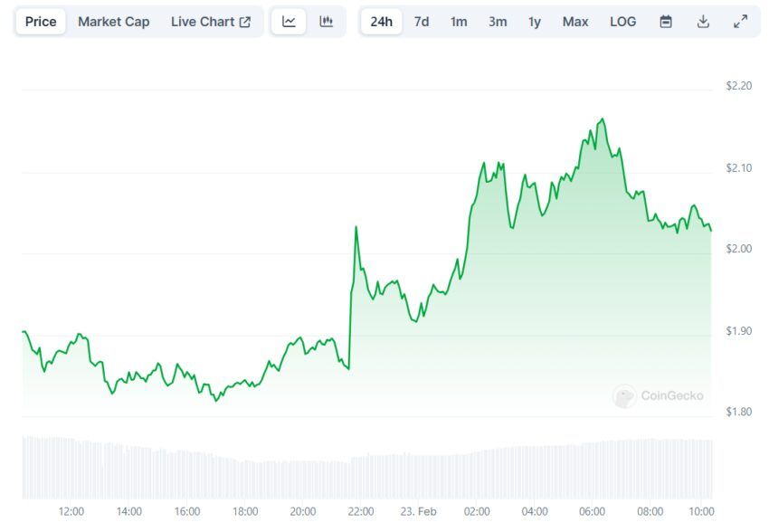Click the external link icon on Live Chart
The image size is (769, 532).
tap(245, 22)
